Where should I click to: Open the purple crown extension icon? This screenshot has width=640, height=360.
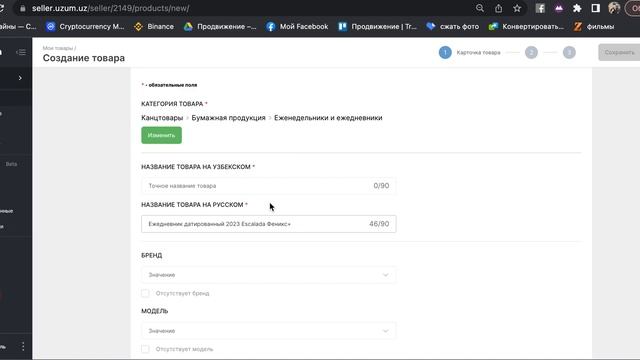(559, 8)
